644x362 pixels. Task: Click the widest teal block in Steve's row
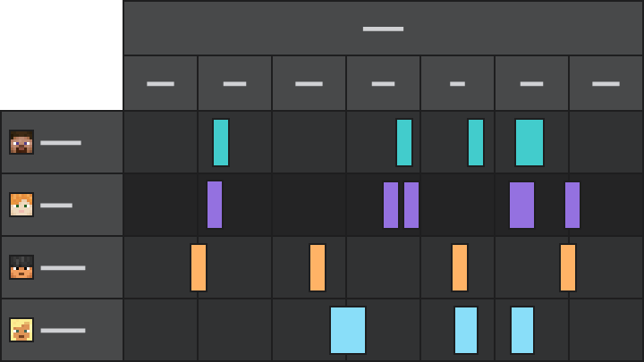[x=530, y=143]
